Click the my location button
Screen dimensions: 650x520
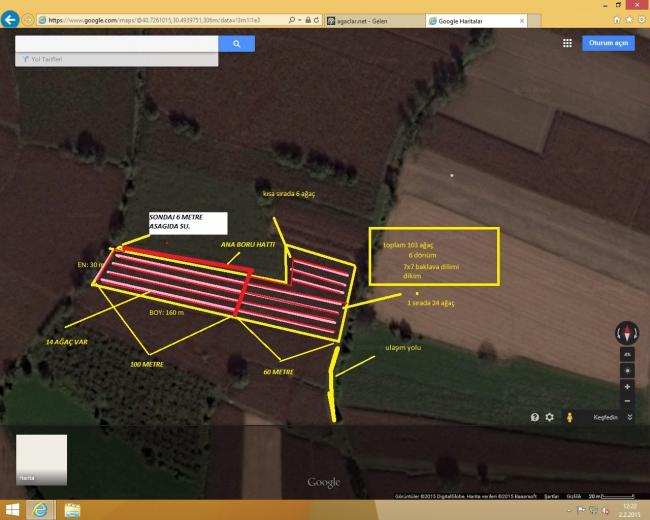tap(627, 370)
